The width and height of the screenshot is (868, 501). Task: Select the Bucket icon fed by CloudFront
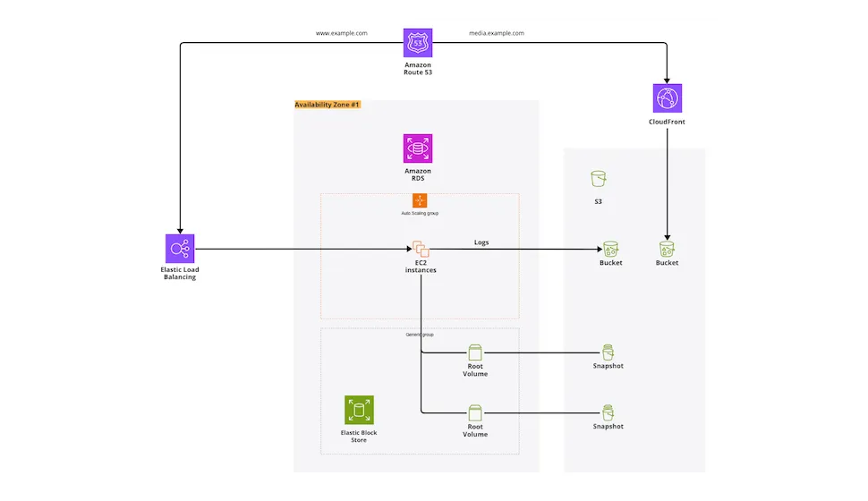pos(667,249)
